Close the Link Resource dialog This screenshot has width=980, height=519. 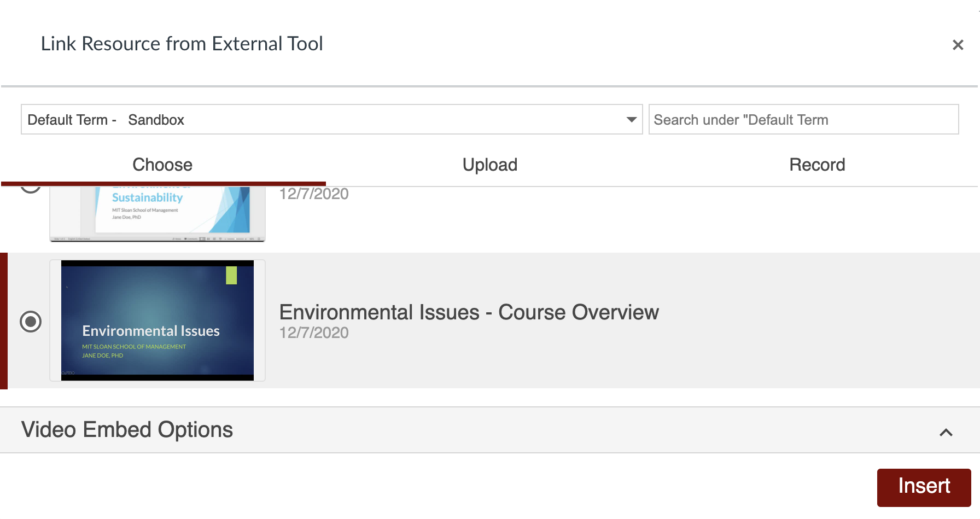coord(958,45)
